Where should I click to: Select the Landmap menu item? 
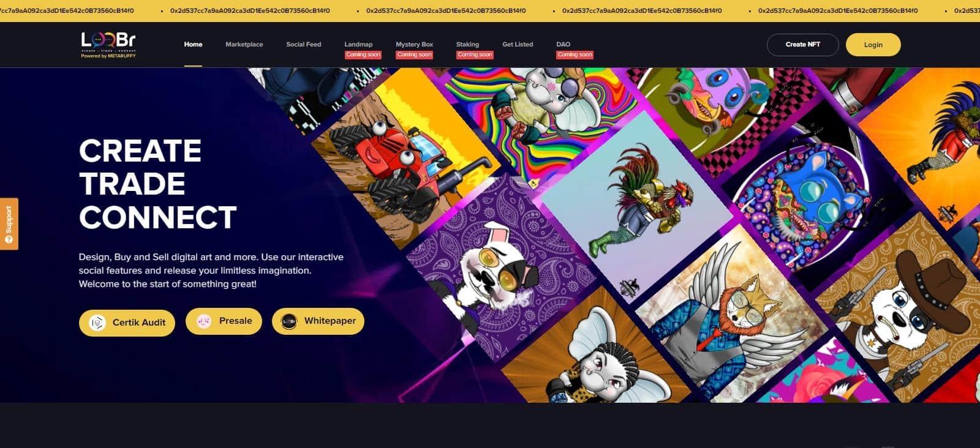(358, 44)
